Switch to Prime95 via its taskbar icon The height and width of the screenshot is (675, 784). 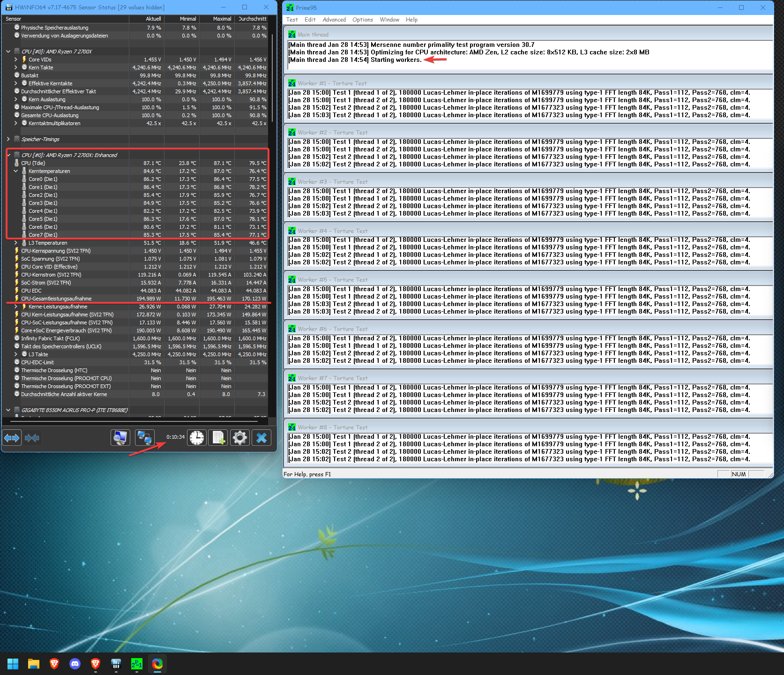coord(137,664)
